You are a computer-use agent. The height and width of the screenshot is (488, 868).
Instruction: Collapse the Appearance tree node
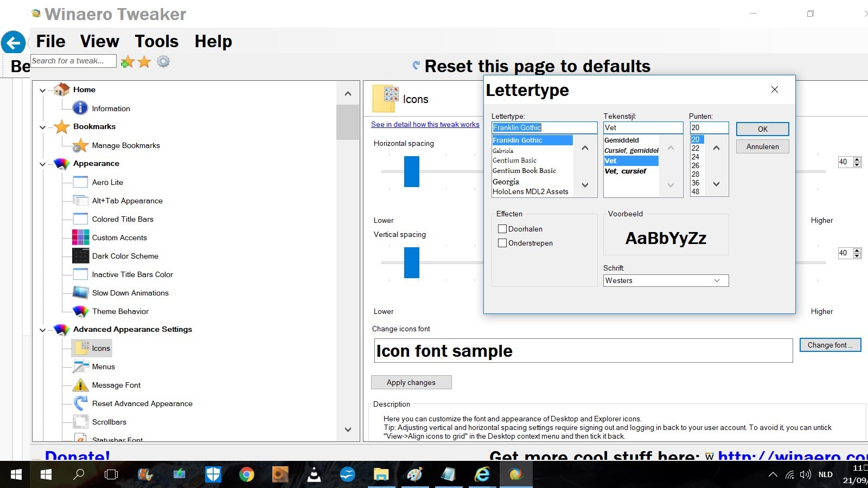pos(42,164)
